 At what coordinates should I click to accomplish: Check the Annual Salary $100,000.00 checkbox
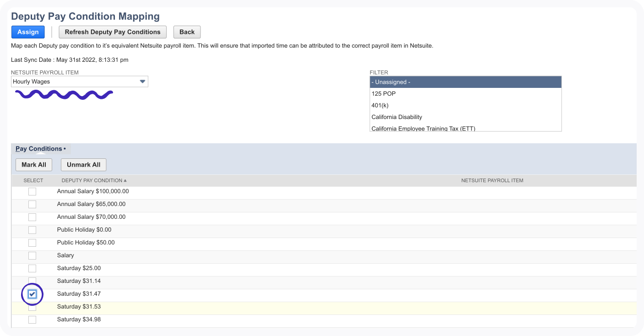(32, 191)
